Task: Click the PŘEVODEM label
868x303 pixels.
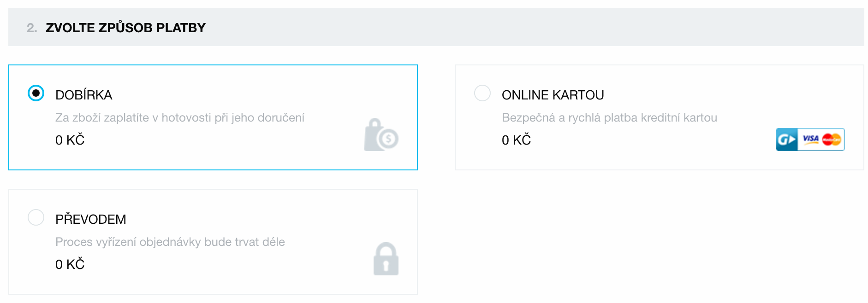Action: coord(91,219)
